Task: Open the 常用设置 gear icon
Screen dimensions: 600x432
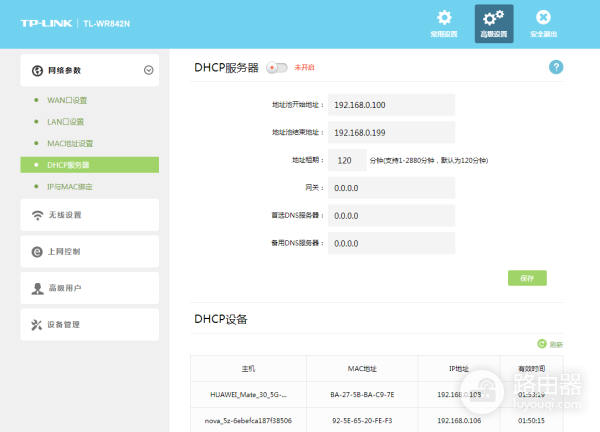Action: pyautogui.click(x=444, y=18)
